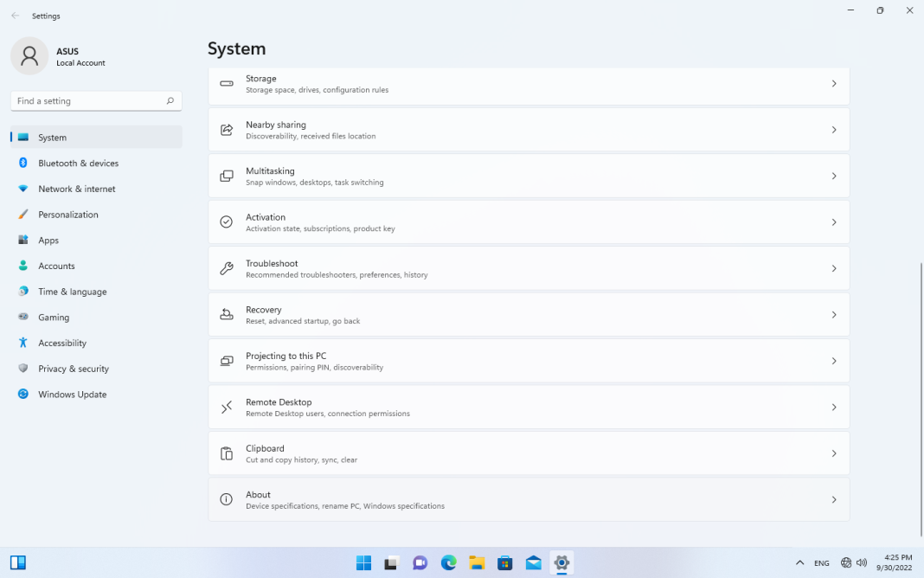Expand the Storage settings row
Viewport: 924px width, 578px height.
pyautogui.click(x=833, y=83)
